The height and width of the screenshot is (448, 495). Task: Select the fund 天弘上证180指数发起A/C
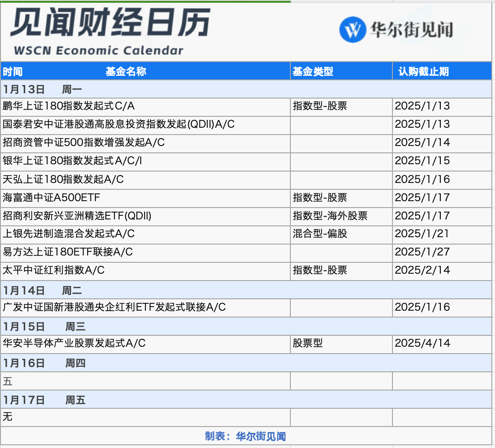click(63, 179)
